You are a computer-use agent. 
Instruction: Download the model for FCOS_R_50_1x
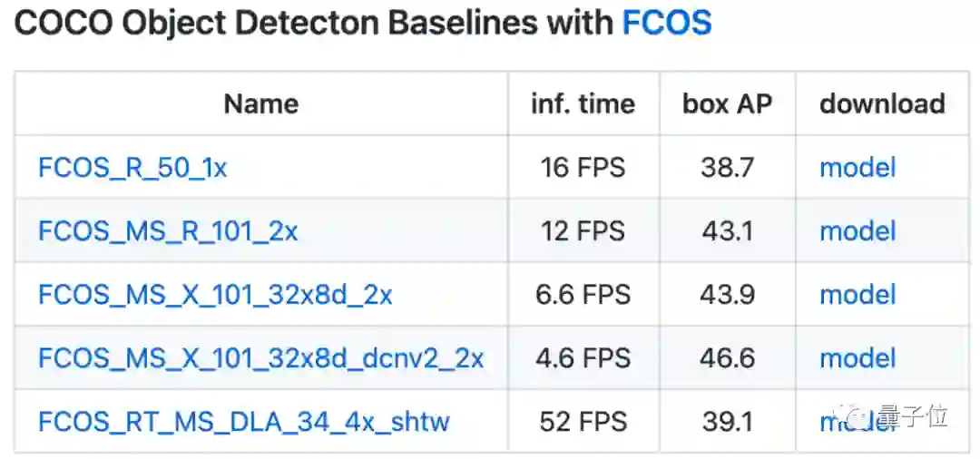click(x=857, y=168)
